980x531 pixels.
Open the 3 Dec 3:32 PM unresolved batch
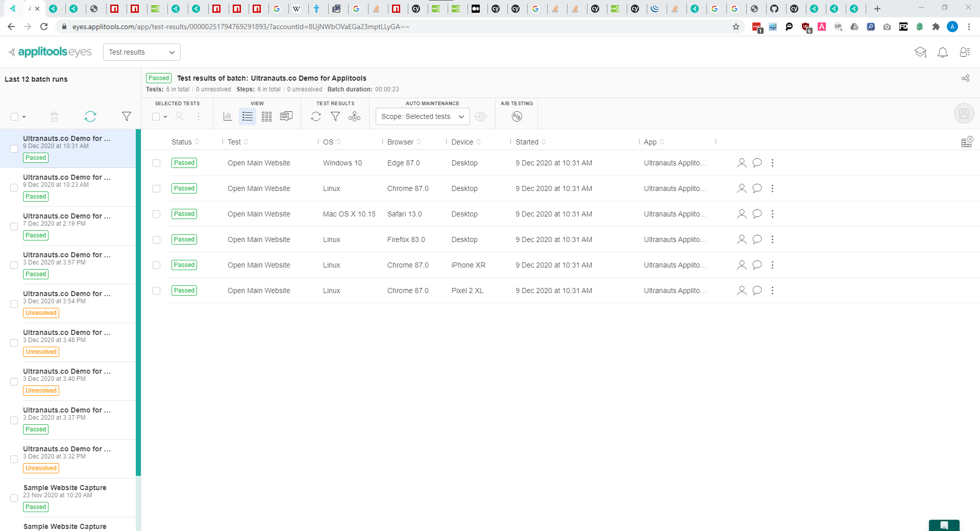click(68, 459)
